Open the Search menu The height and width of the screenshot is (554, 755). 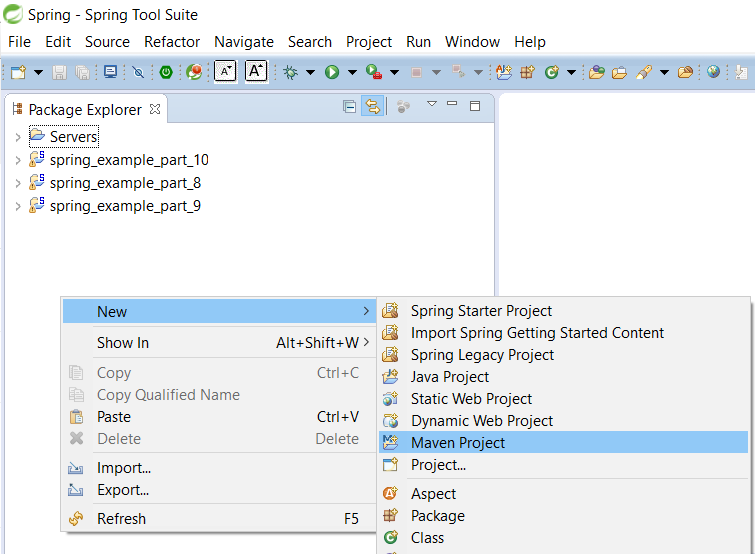(x=310, y=42)
